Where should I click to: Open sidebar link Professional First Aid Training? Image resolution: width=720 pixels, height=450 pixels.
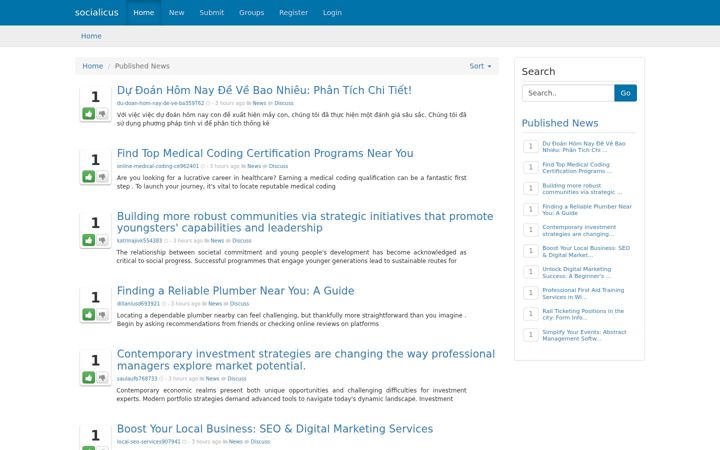(583, 293)
